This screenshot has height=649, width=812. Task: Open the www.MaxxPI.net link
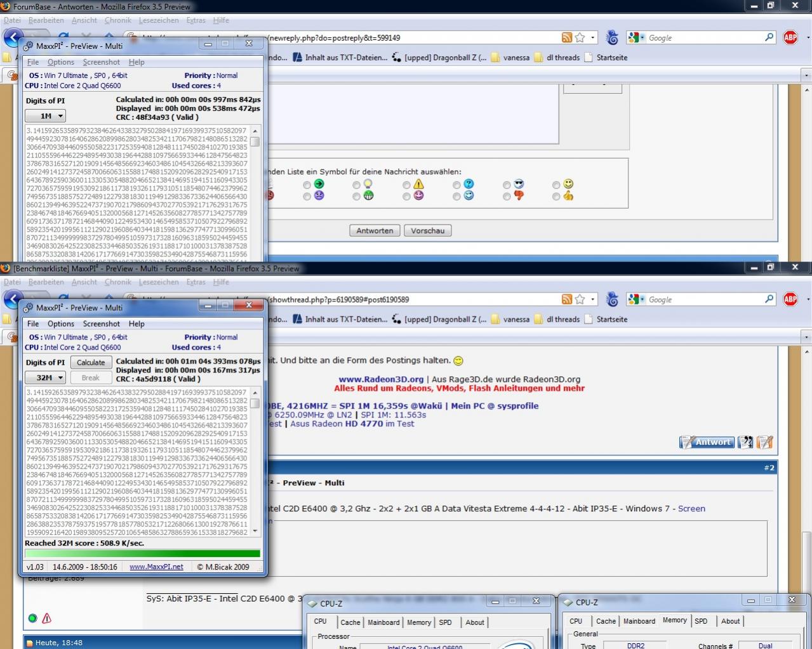click(x=156, y=567)
